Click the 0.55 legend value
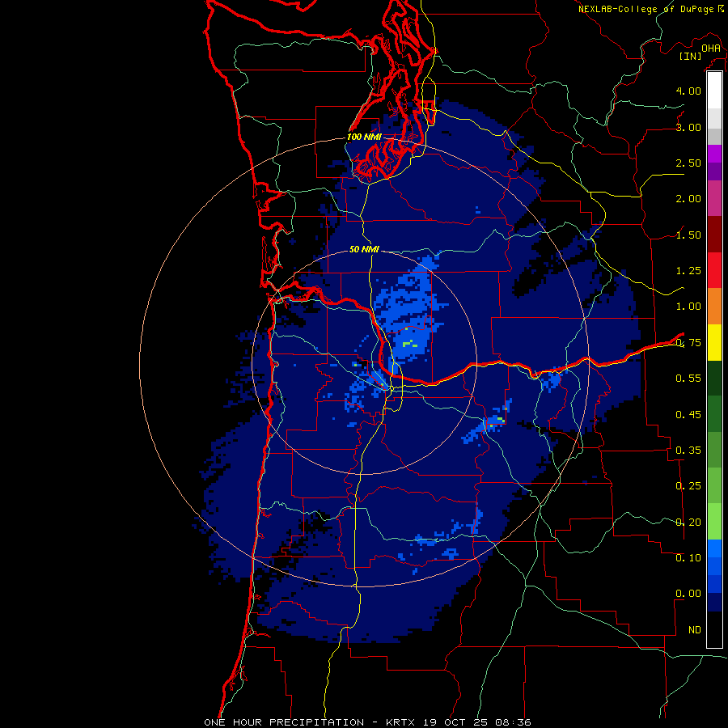The width and height of the screenshot is (728, 728). click(x=688, y=379)
